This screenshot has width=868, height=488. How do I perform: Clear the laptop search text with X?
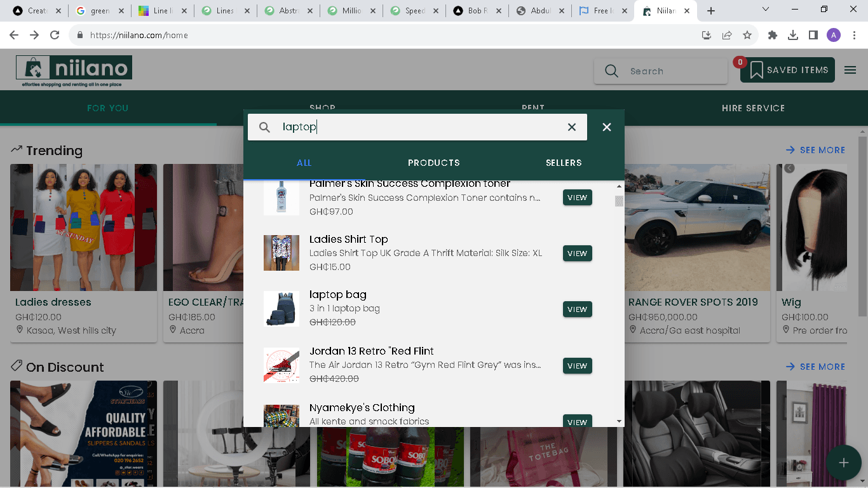572,127
